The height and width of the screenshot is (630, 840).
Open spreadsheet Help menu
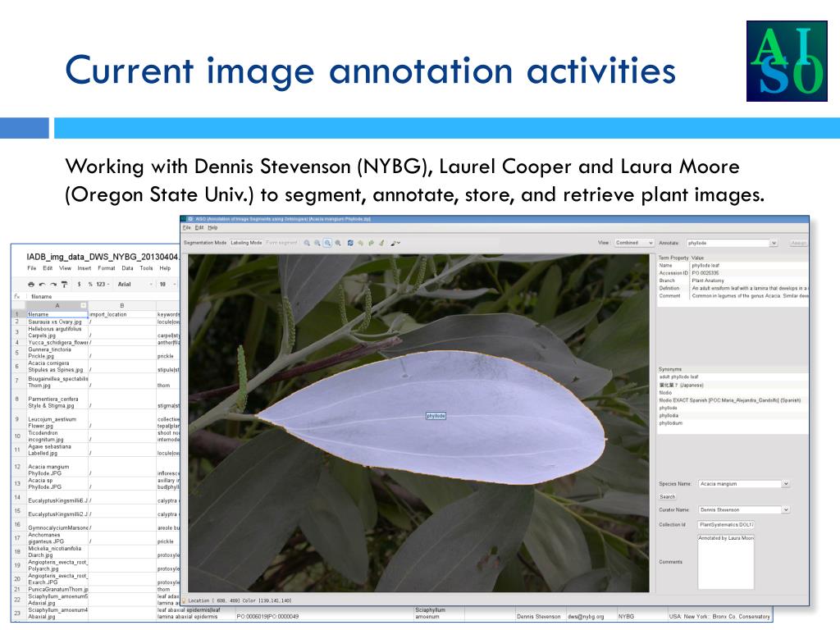165,268
